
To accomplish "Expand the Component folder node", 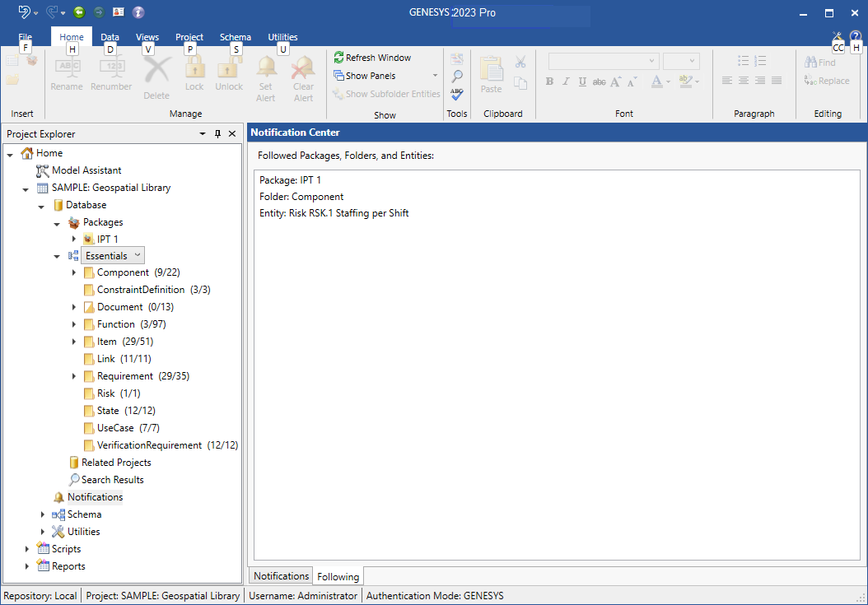I will (73, 272).
